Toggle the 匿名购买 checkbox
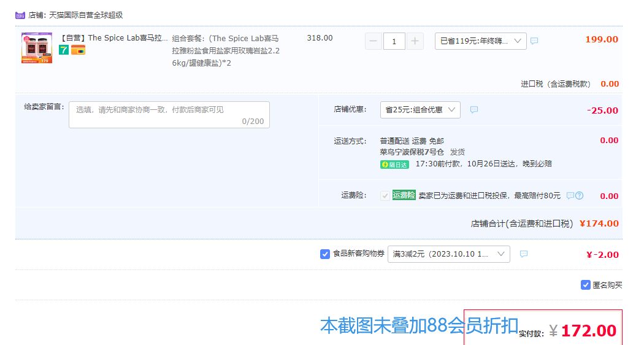The width and height of the screenshot is (644, 345). coord(586,285)
